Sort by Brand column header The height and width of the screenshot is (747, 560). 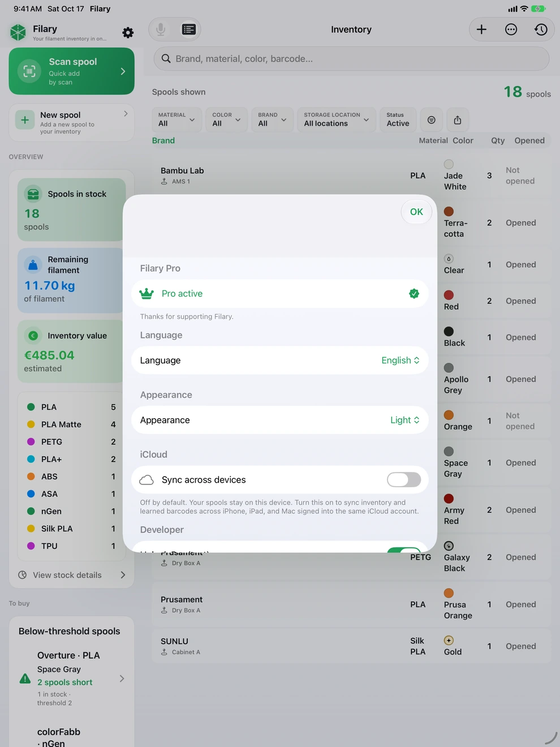[163, 140]
